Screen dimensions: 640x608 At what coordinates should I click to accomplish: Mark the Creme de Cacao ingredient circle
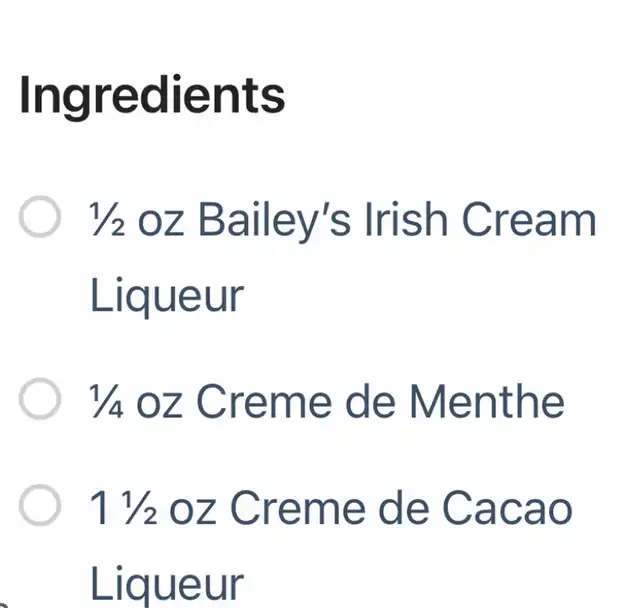[41, 508]
